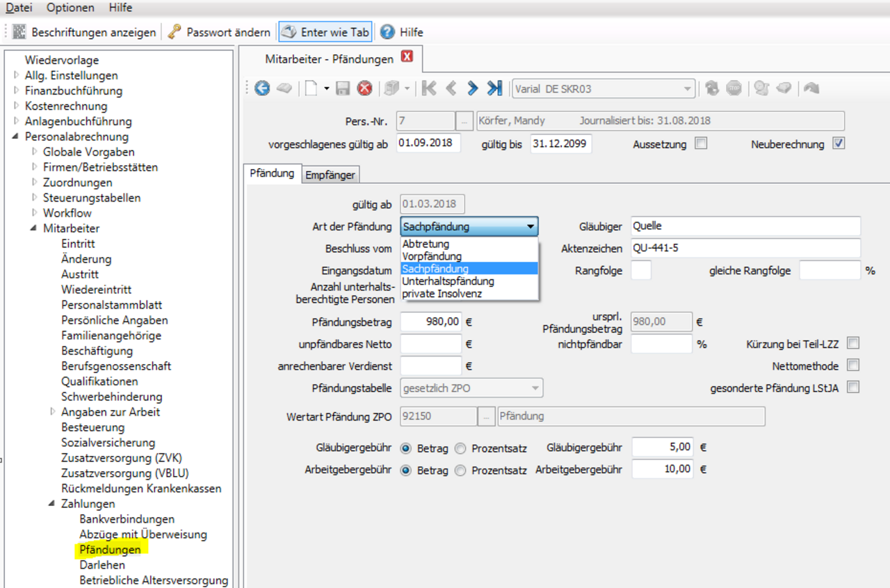
Task: Collapse the Mitarbeiter tree node
Action: click(34, 228)
